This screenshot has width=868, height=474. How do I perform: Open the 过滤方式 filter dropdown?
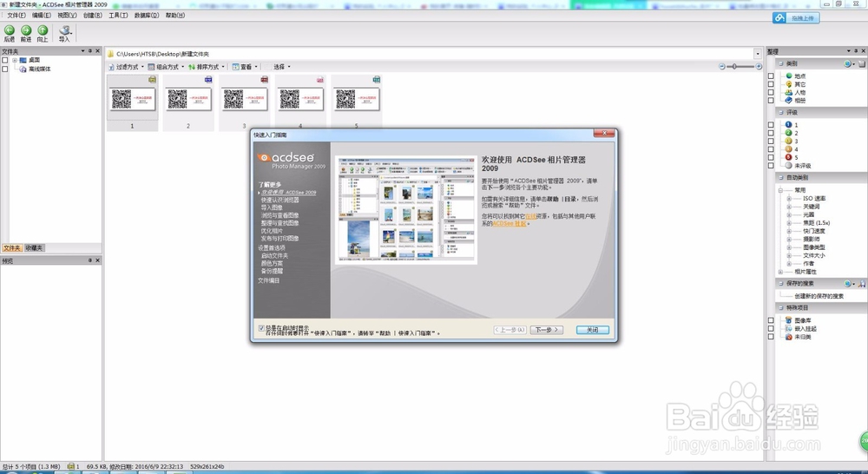click(x=126, y=67)
